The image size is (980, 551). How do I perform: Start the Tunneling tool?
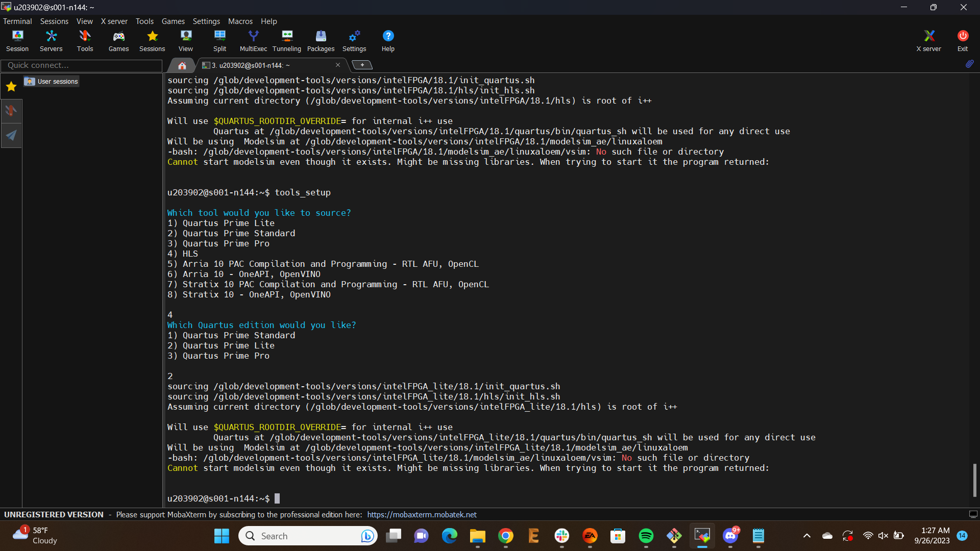tap(287, 40)
